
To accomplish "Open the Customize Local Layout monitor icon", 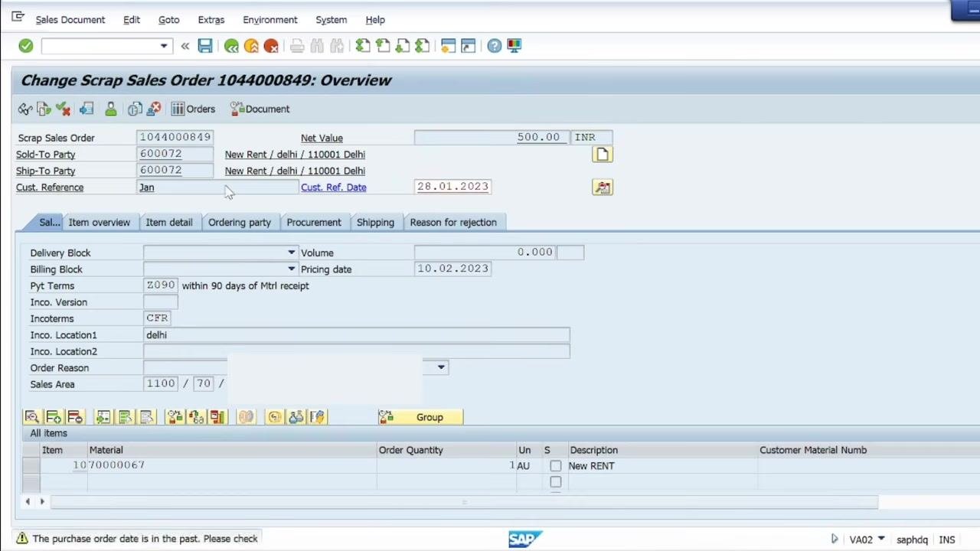I will click(x=514, y=46).
